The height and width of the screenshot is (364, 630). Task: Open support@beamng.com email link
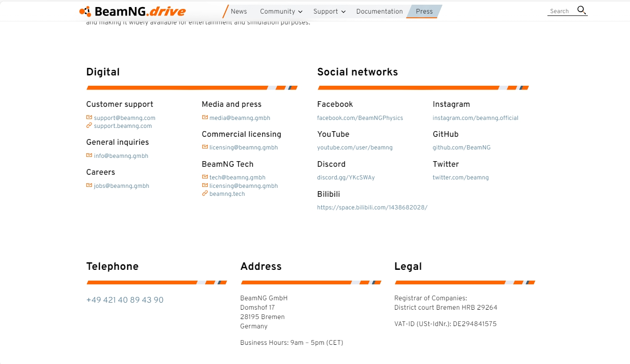[124, 118]
